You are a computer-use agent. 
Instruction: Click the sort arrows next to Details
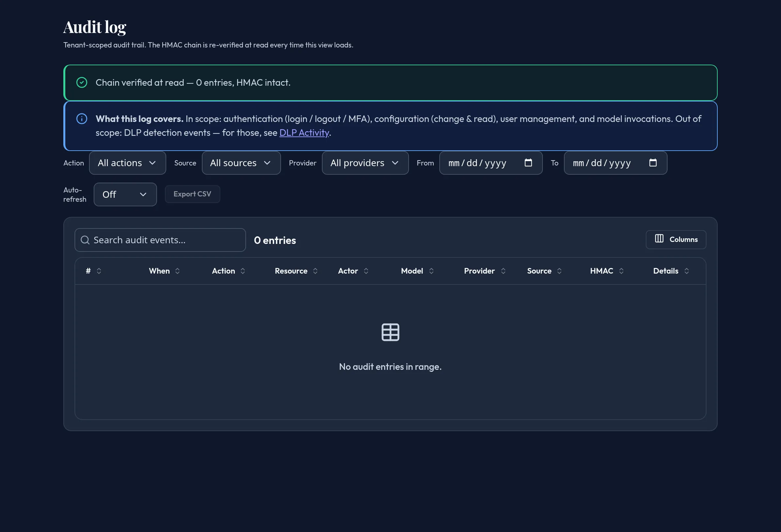(687, 271)
